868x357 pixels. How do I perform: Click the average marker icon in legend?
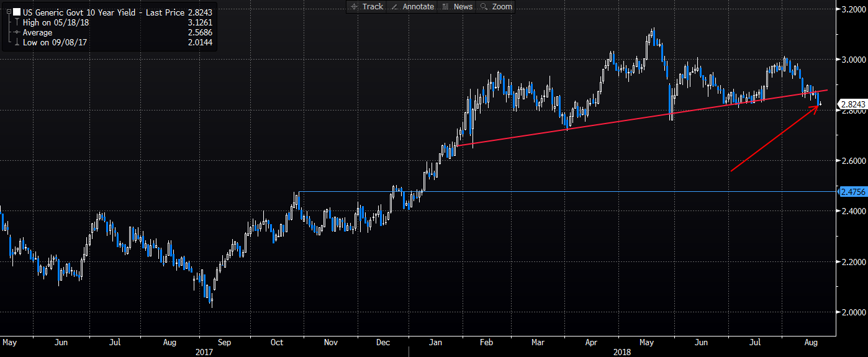(16, 32)
